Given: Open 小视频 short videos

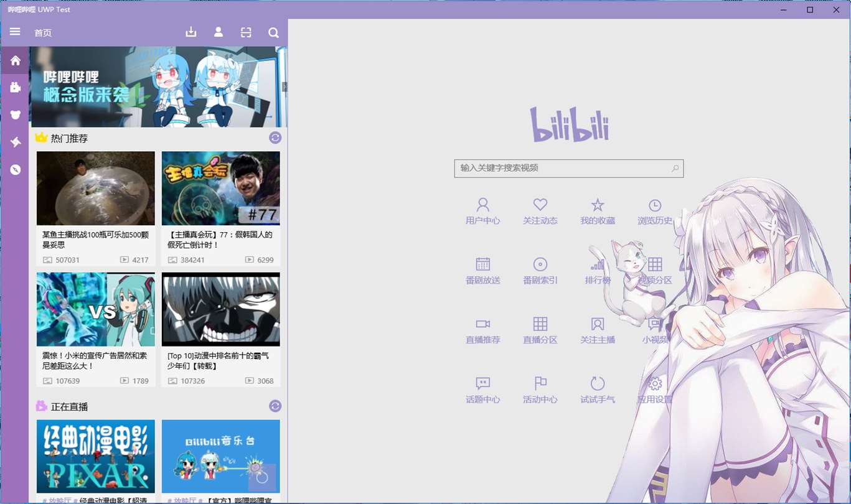Looking at the screenshot, I should [x=655, y=330].
